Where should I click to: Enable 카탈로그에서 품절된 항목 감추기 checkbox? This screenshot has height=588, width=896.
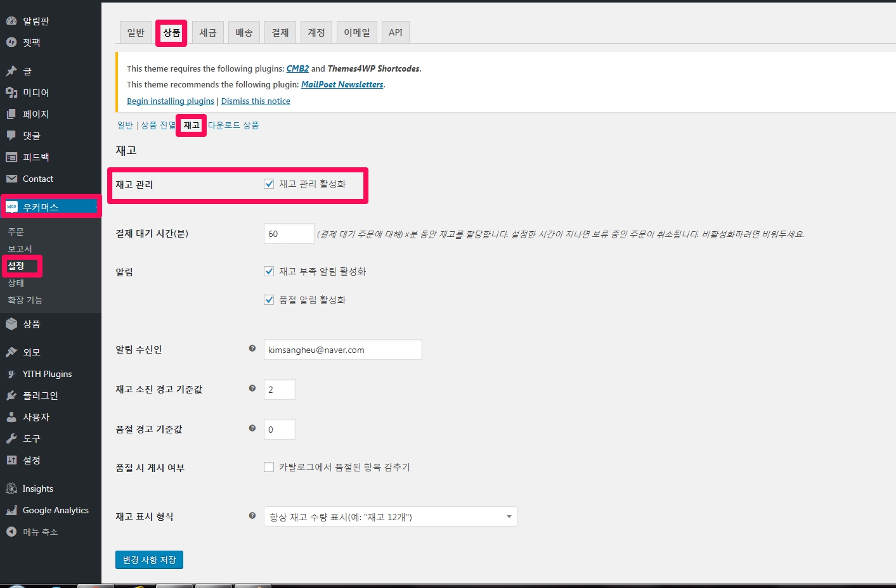pos(269,467)
